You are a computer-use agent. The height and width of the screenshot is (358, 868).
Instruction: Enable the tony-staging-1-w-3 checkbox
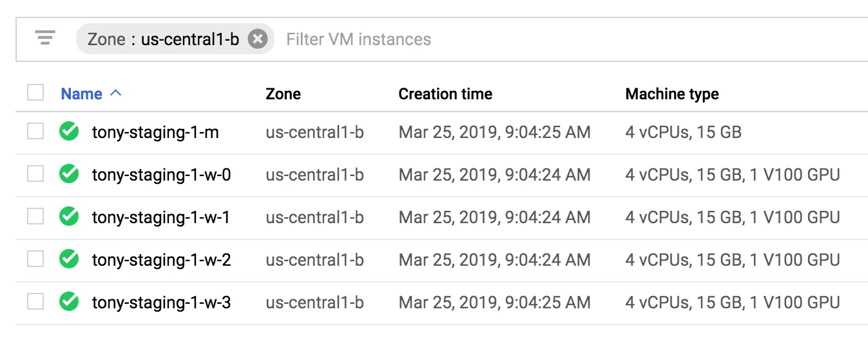(x=35, y=302)
